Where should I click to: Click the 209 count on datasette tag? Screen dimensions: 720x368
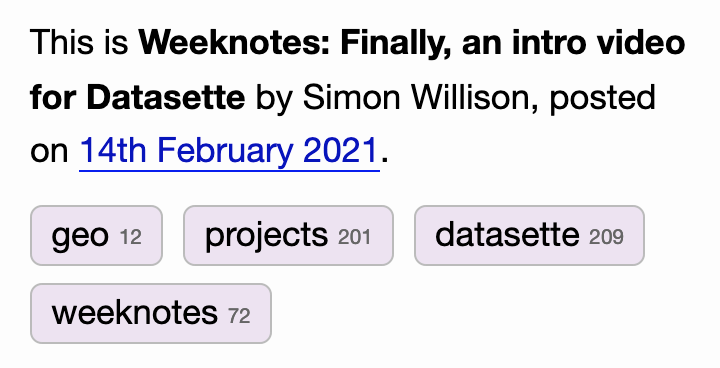[606, 238]
